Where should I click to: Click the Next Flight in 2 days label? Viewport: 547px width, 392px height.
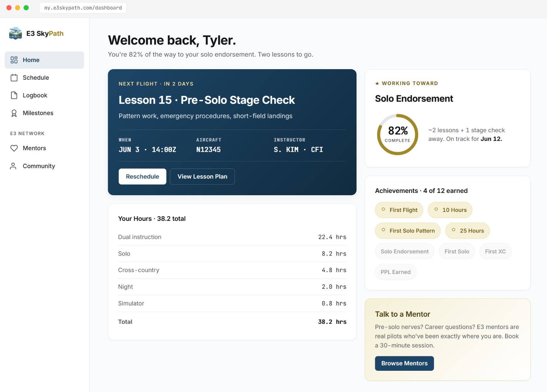[x=156, y=84]
